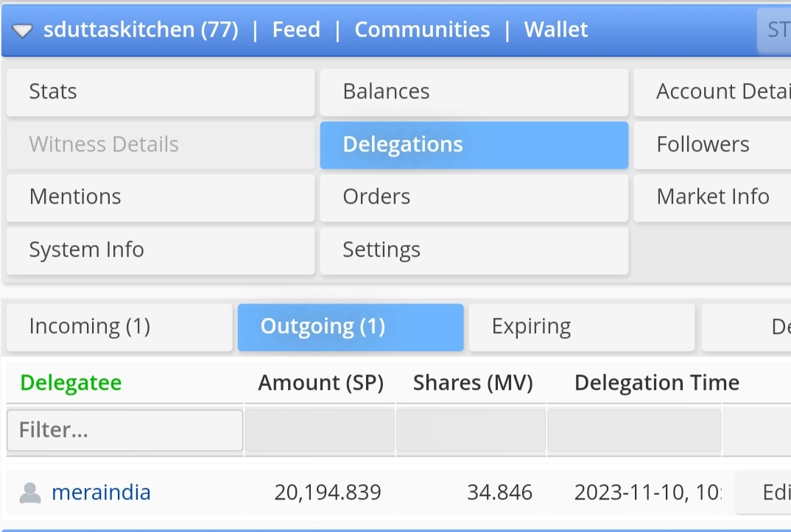Select the System Info tab
Viewport: 791px width, 532px height.
(161, 250)
